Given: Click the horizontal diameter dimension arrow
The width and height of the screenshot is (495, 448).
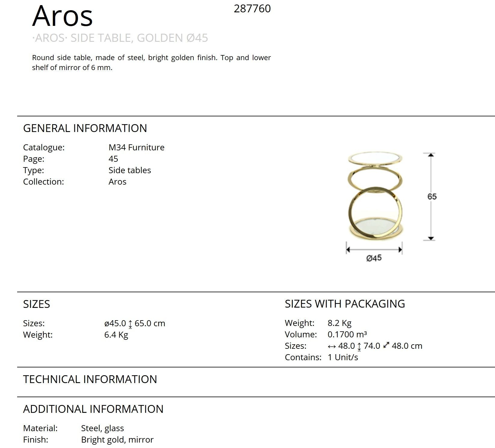Looking at the screenshot, I should 374,249.
